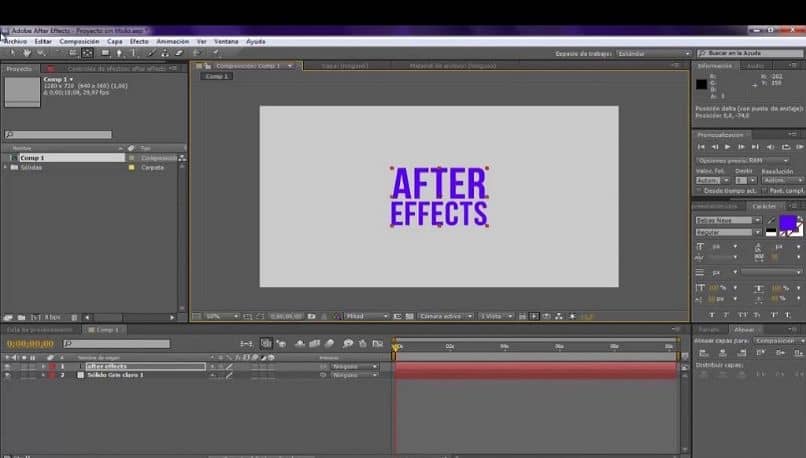Hide the 'Sólido Gris claro 1' layer
This screenshot has height=458, width=806.
coord(7,375)
